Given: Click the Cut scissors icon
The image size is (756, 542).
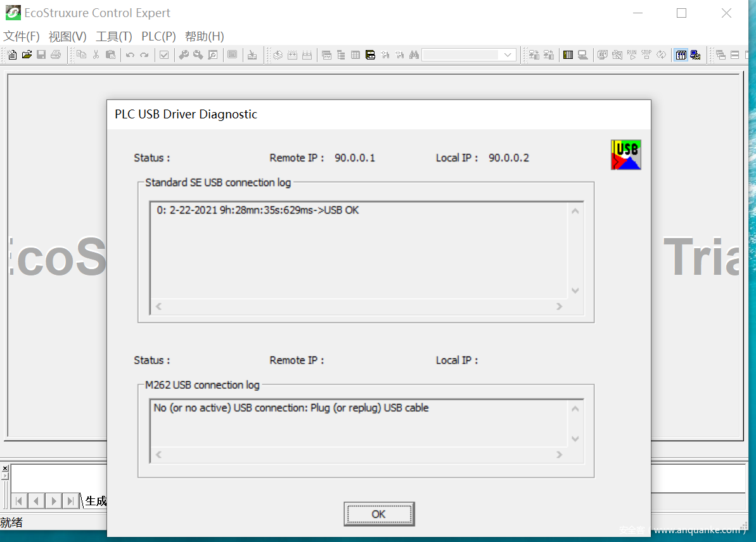Looking at the screenshot, I should click(x=96, y=55).
